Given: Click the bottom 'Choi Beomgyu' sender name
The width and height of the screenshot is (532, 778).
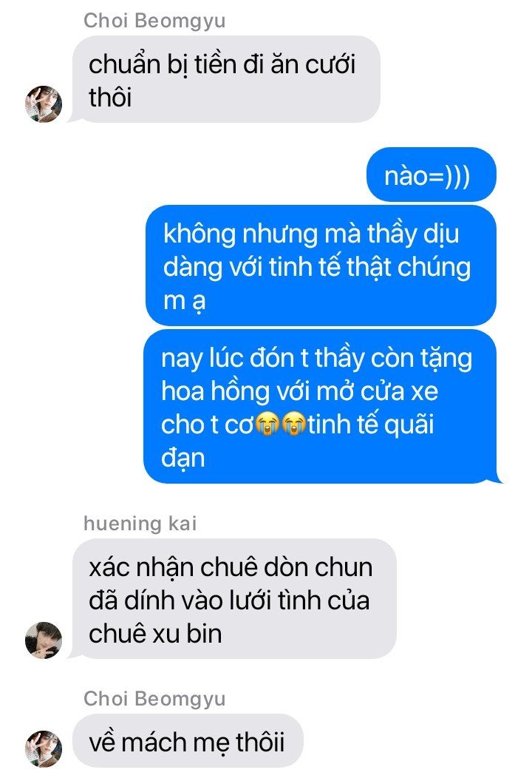Looking at the screenshot, I should click(154, 699).
